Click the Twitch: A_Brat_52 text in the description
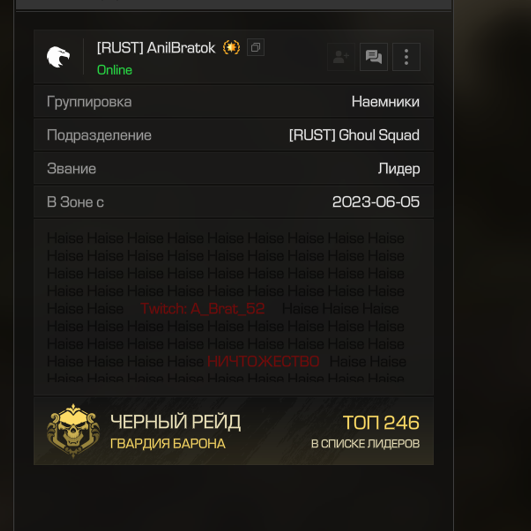Screen dimensions: 531x531 point(203,309)
